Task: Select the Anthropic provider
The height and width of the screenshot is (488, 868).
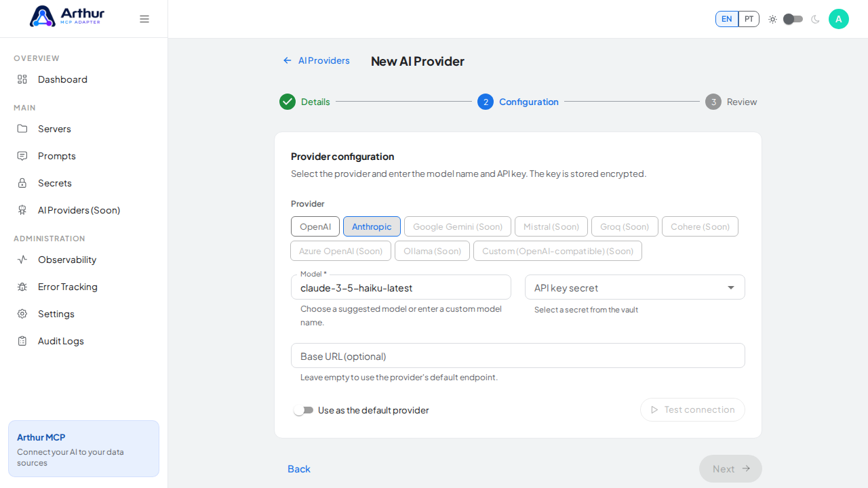Action: 372,226
